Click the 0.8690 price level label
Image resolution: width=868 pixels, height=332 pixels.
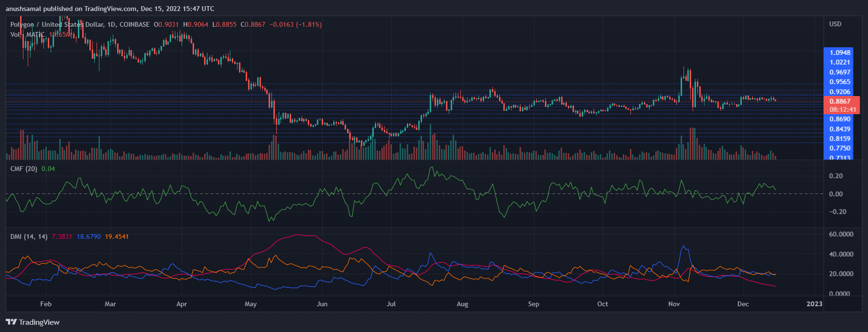pos(840,119)
